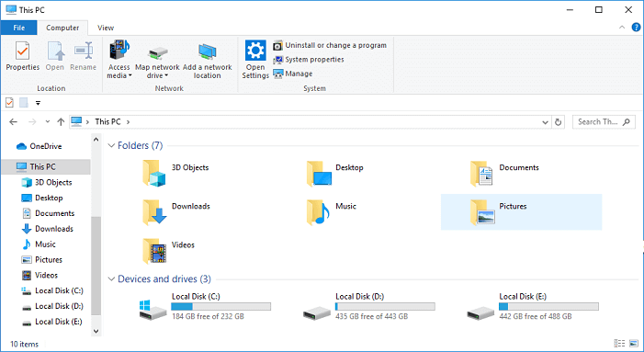Open the address bar history dropdown
The width and height of the screenshot is (644, 352).
click(545, 122)
